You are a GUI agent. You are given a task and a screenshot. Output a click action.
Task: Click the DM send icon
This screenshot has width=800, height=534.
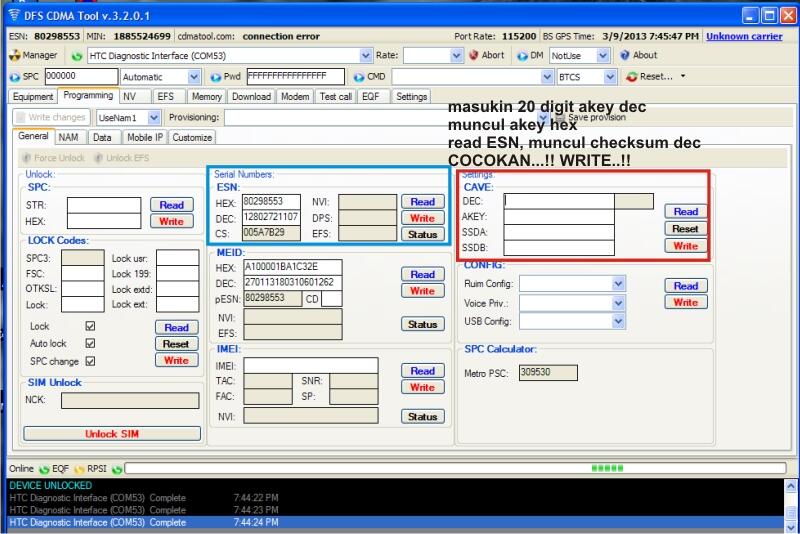522,56
